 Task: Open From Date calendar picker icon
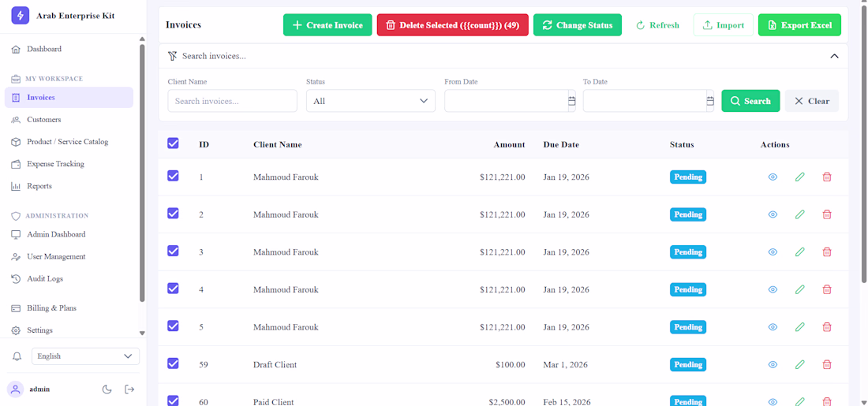[x=572, y=101]
